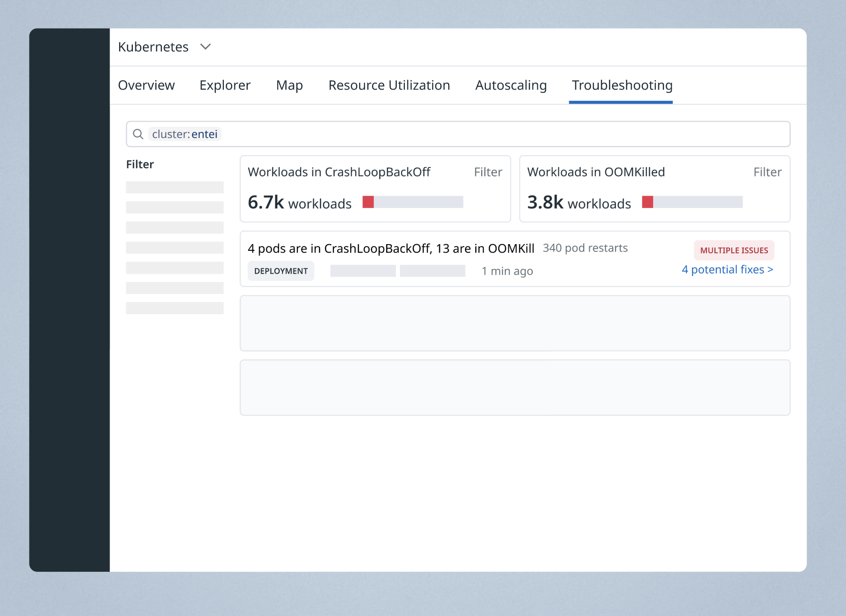The width and height of the screenshot is (846, 616).
Task: Click inside the search input field
Action: coord(429,134)
